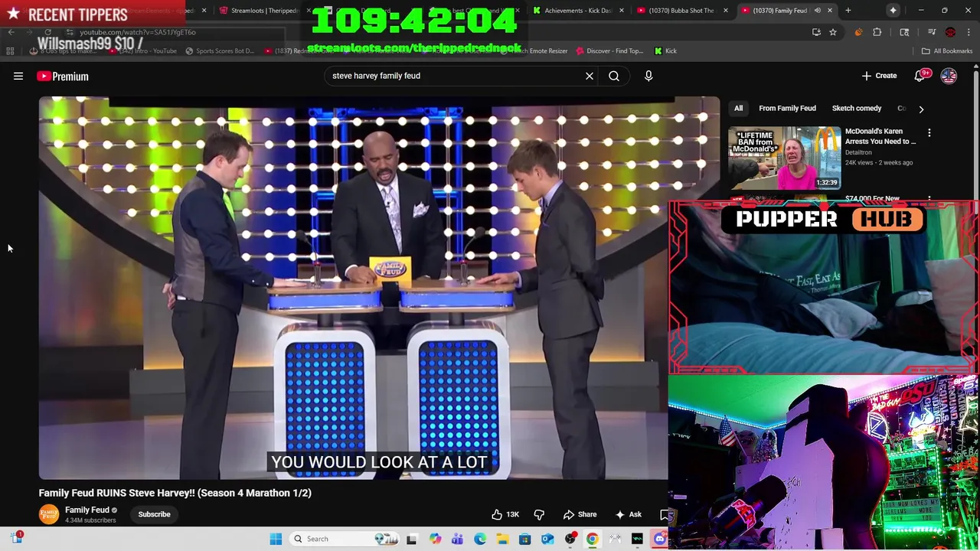Screen dimensions: 980x551
Task: Bookmark this page with star icon
Action: click(x=833, y=32)
